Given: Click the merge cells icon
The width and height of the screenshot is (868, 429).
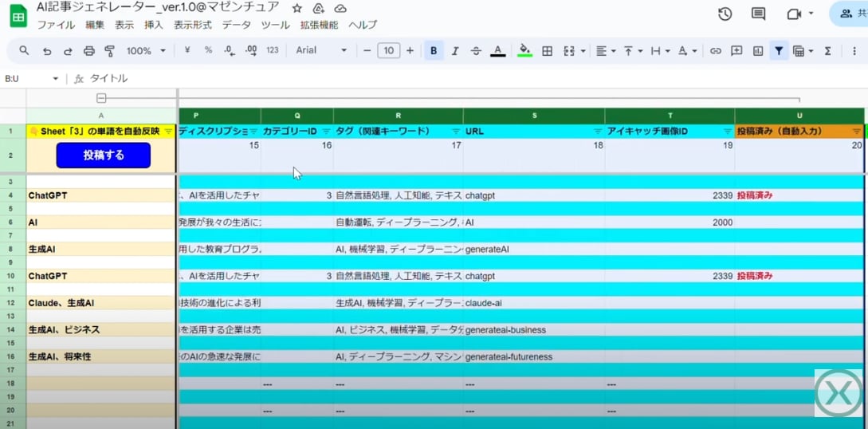Looking at the screenshot, I should click(x=569, y=51).
